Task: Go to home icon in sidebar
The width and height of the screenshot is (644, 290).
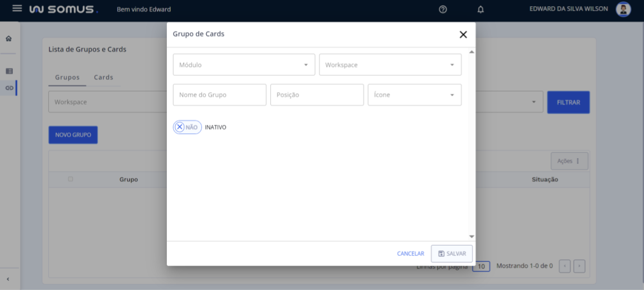Action: coord(8,39)
